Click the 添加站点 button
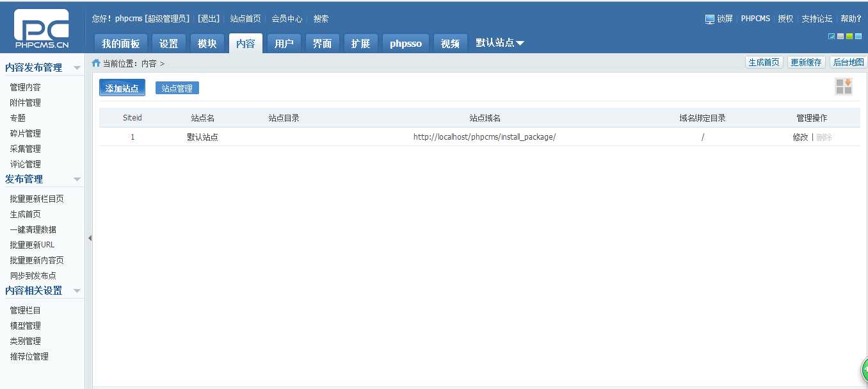Screen dimensions: 868x389 coord(122,88)
